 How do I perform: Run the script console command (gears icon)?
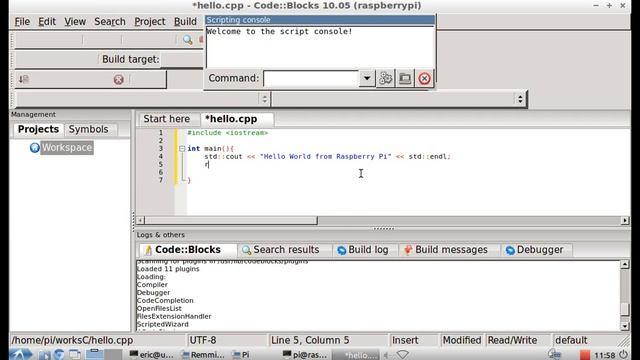click(x=385, y=78)
